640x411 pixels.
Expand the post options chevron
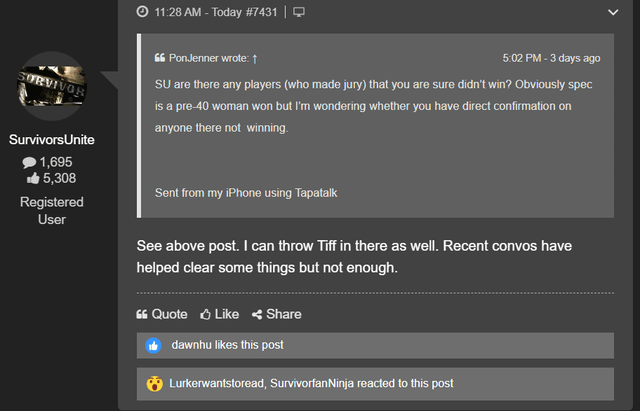[x=613, y=13]
